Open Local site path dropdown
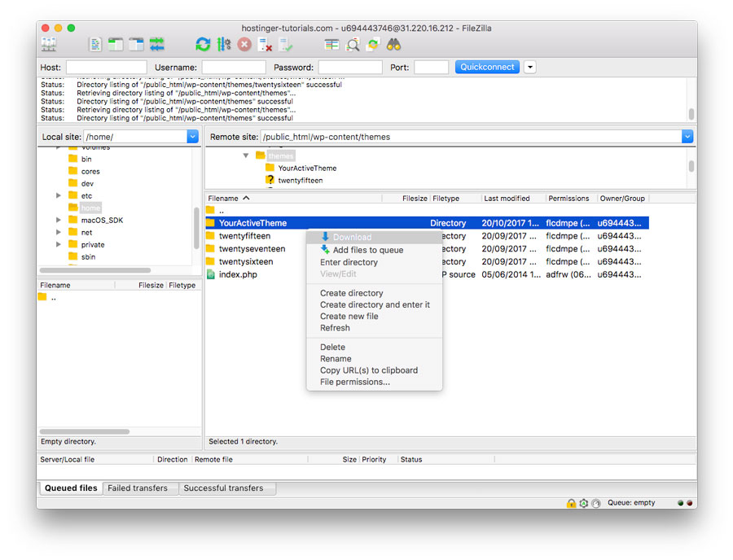733x560 pixels. click(192, 137)
